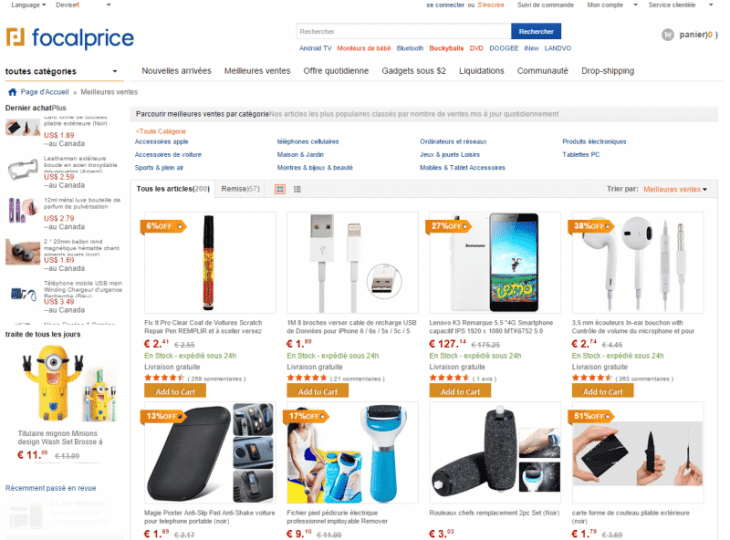Open the 'Nouvelles arrivées' menu item

(176, 71)
